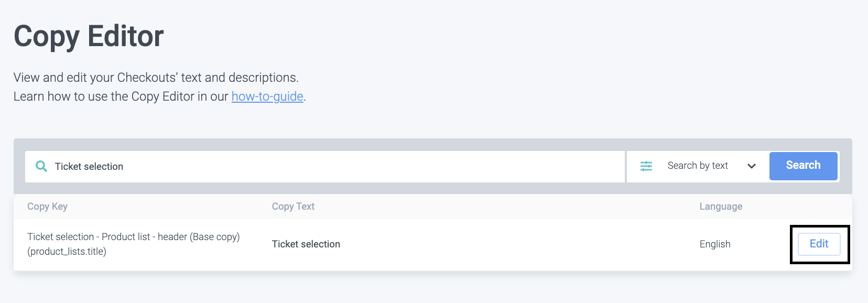This screenshot has width=868, height=303.
Task: Focus the search field containing "Ticket selection"
Action: pyautogui.click(x=335, y=167)
